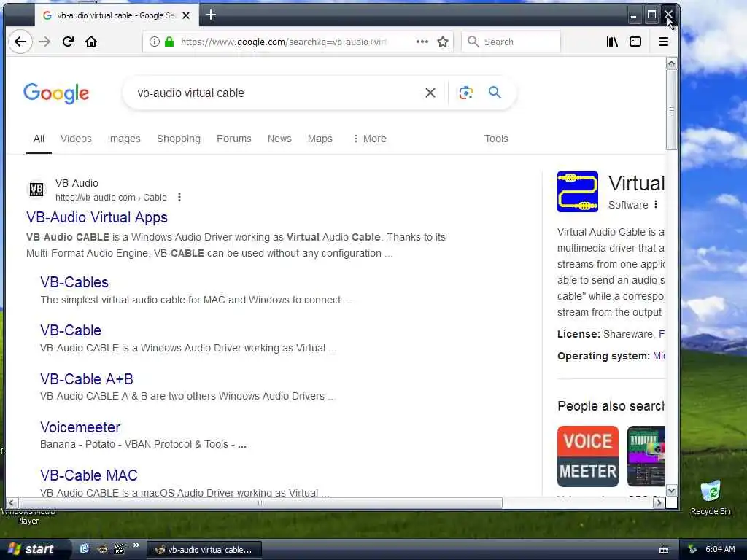Show site information icon in address bar
The width and height of the screenshot is (747, 560).
click(155, 42)
